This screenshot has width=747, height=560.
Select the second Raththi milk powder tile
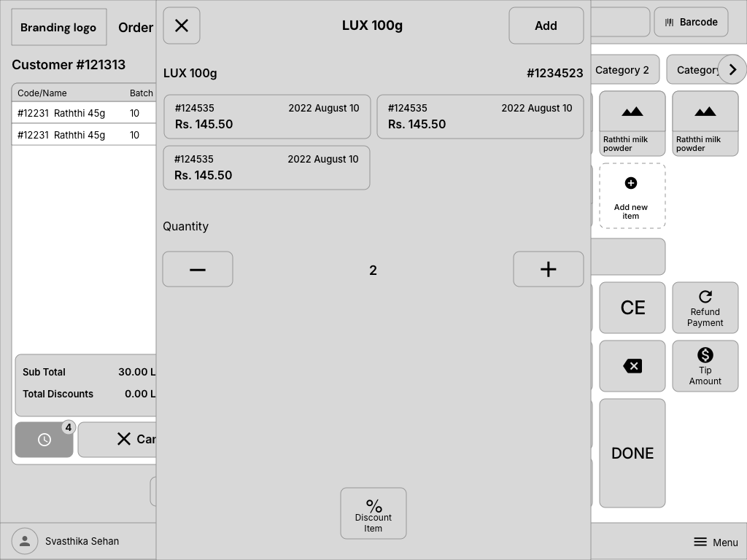(705, 122)
